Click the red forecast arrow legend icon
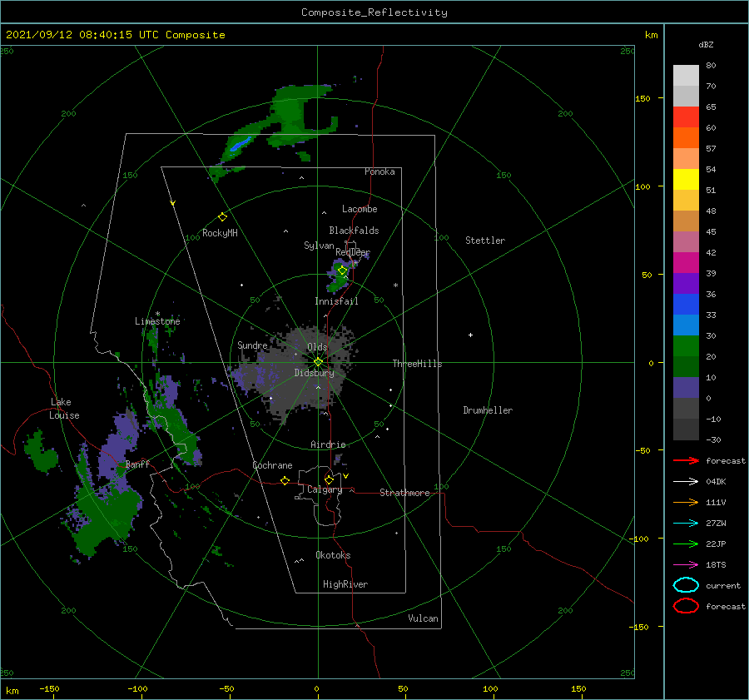 pyautogui.click(x=686, y=460)
